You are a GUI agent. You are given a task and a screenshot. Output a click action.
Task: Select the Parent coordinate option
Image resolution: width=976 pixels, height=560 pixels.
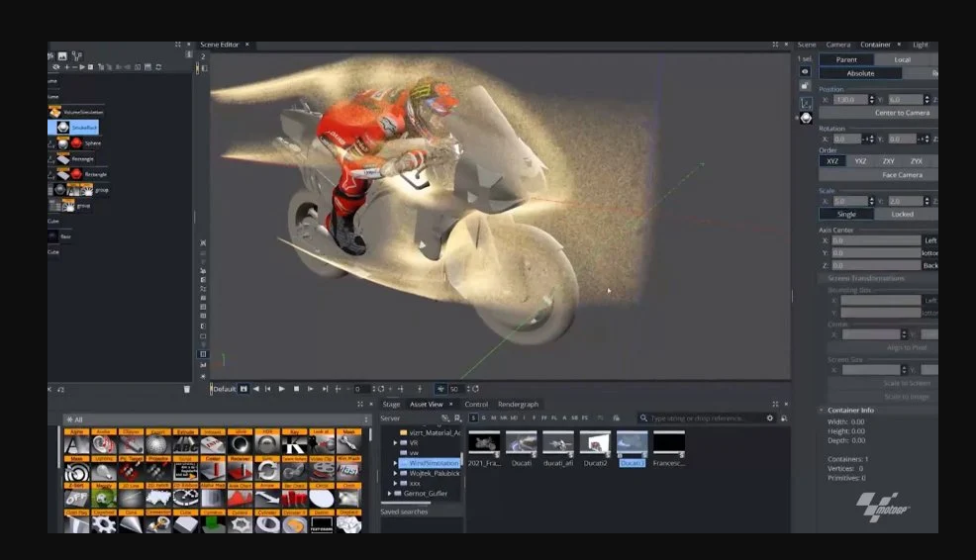pyautogui.click(x=846, y=59)
